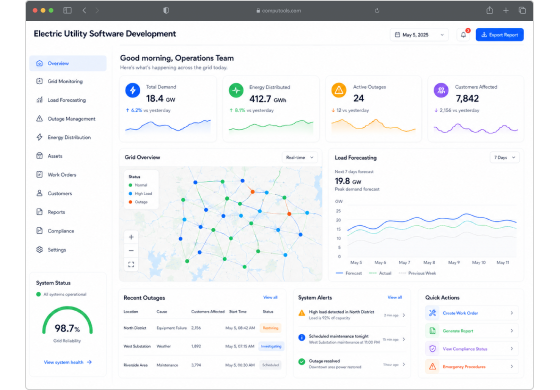Click the browser share icon
This screenshot has width=560, height=390.
tap(490, 10)
